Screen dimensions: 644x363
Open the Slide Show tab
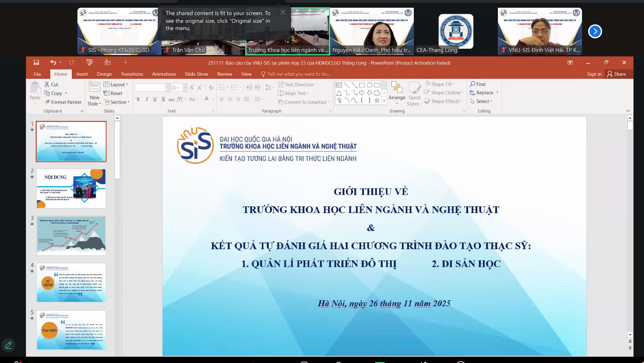196,74
